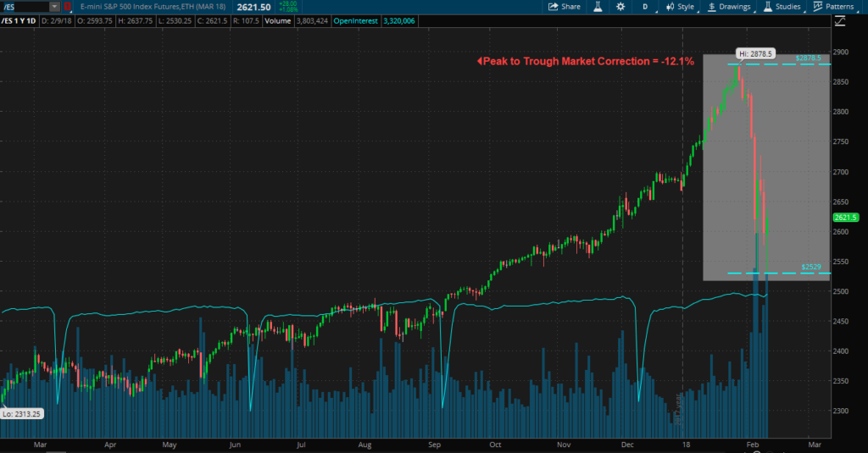Screen dimensions: 868x453
Task: Click the /ES 1 Y 1D chart label
Action: click(x=19, y=21)
